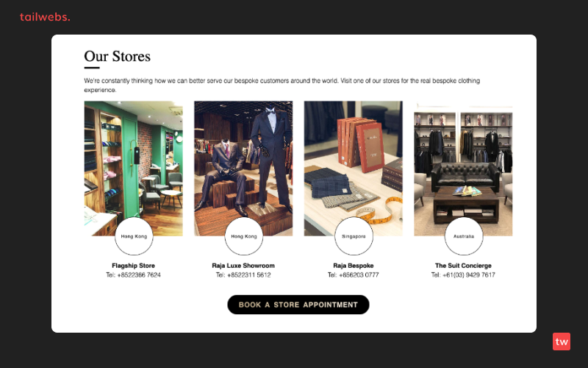Select the Flagship Store name
Viewport: 588px width, 368px height.
(133, 266)
